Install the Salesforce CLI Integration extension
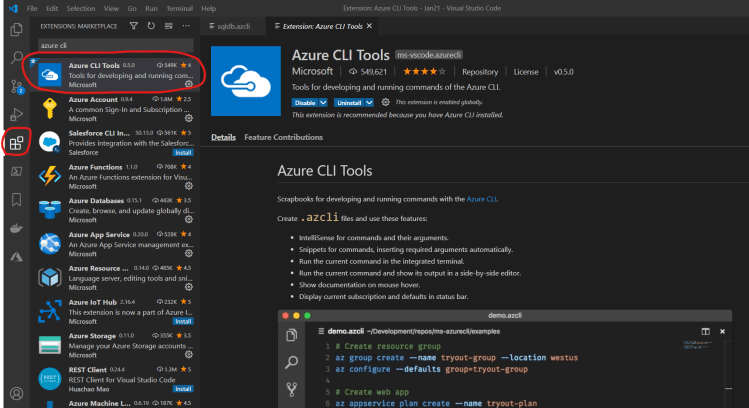 coord(183,152)
